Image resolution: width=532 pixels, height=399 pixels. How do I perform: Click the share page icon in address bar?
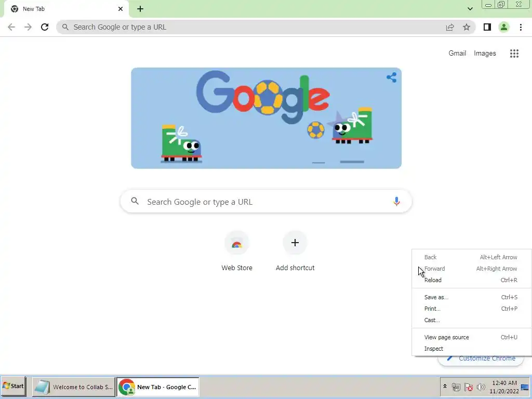click(450, 27)
